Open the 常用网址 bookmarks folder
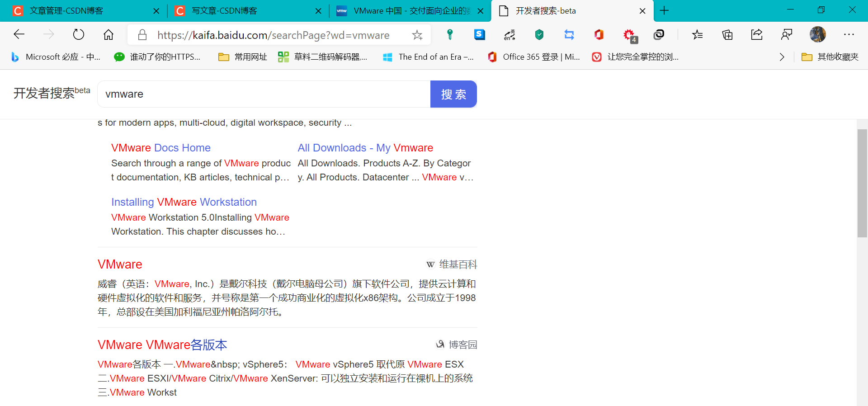This screenshot has width=868, height=406. click(243, 57)
